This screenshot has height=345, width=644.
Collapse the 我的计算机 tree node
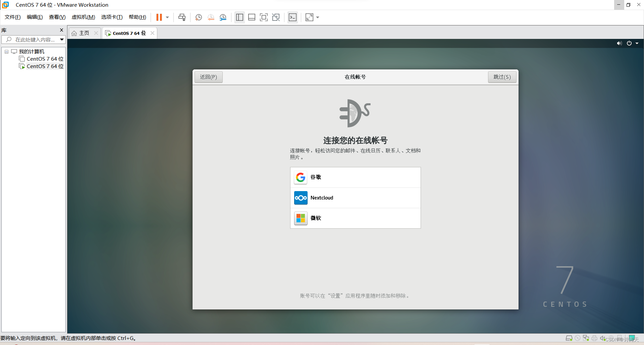[x=6, y=52]
